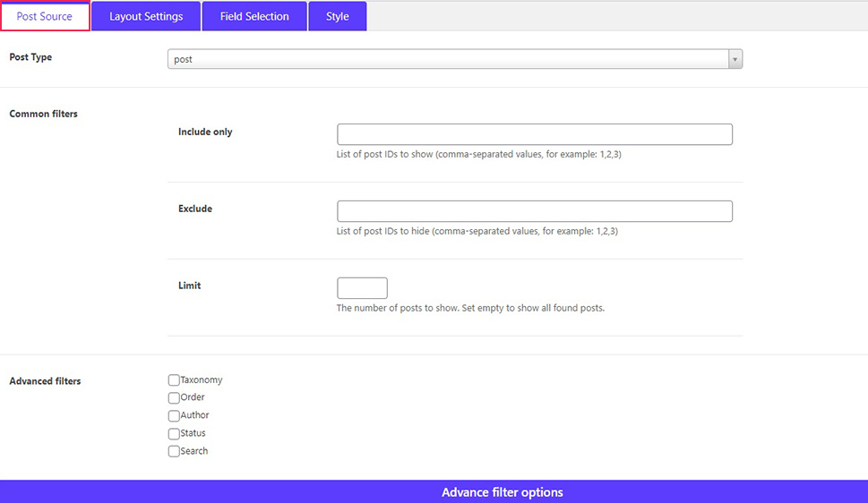
Task: Open the Post Type dropdown showing post
Action: pyautogui.click(x=454, y=59)
